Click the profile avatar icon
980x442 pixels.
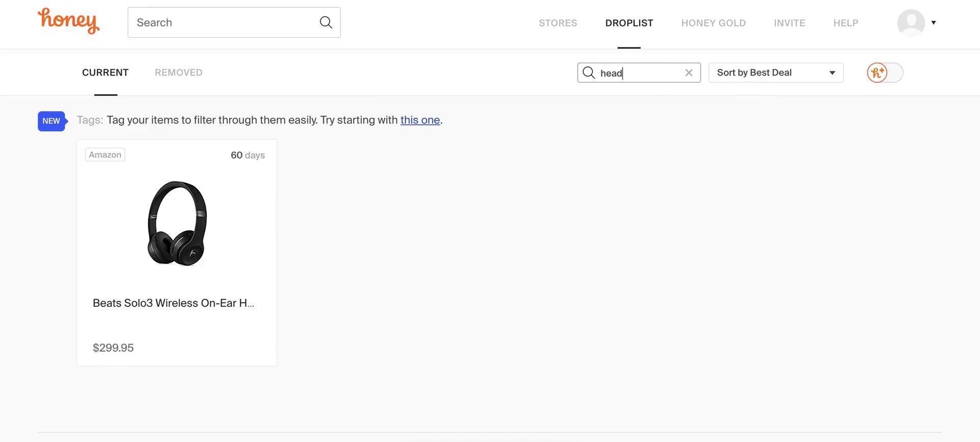tap(911, 22)
